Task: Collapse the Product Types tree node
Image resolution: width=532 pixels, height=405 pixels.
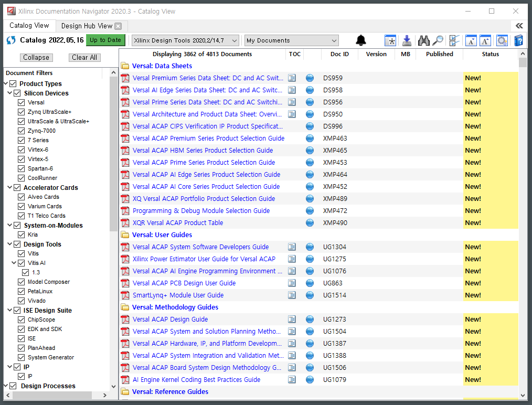Action: coord(6,83)
